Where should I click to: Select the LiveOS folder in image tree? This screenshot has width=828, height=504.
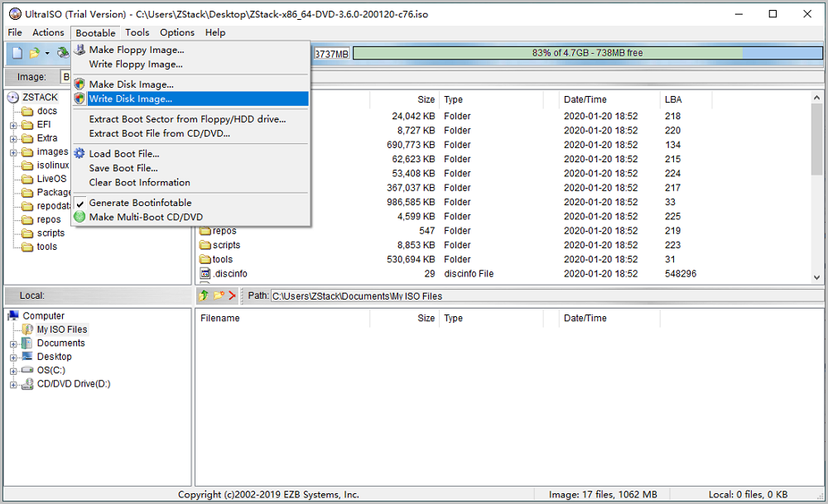51,179
